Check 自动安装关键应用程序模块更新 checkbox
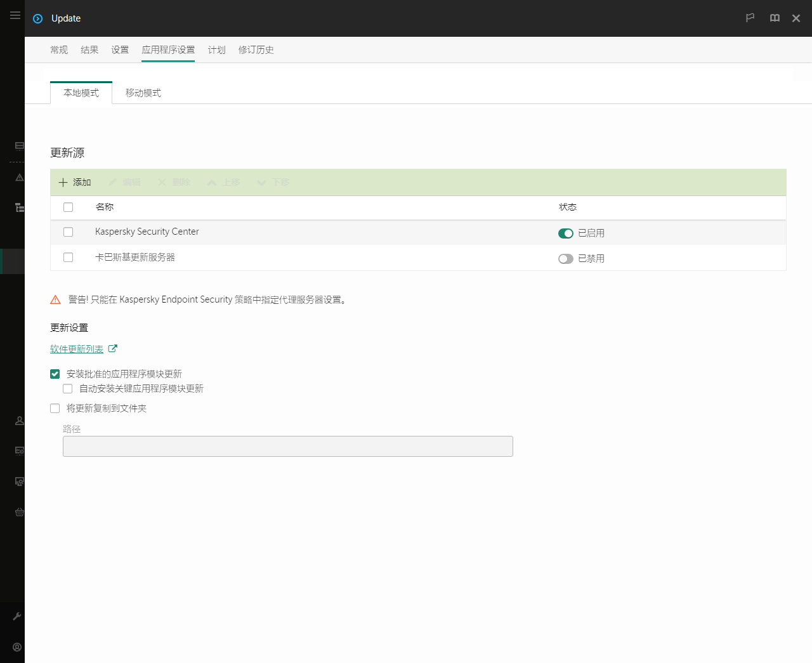 coord(68,389)
